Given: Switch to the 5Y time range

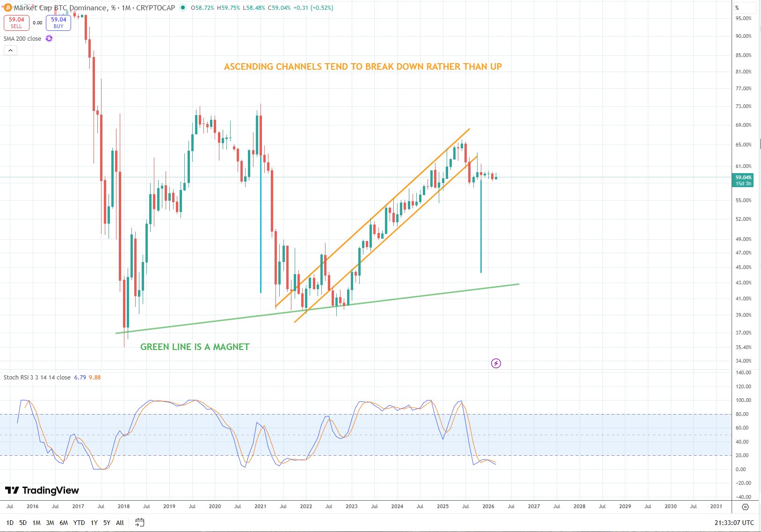Looking at the screenshot, I should point(107,523).
